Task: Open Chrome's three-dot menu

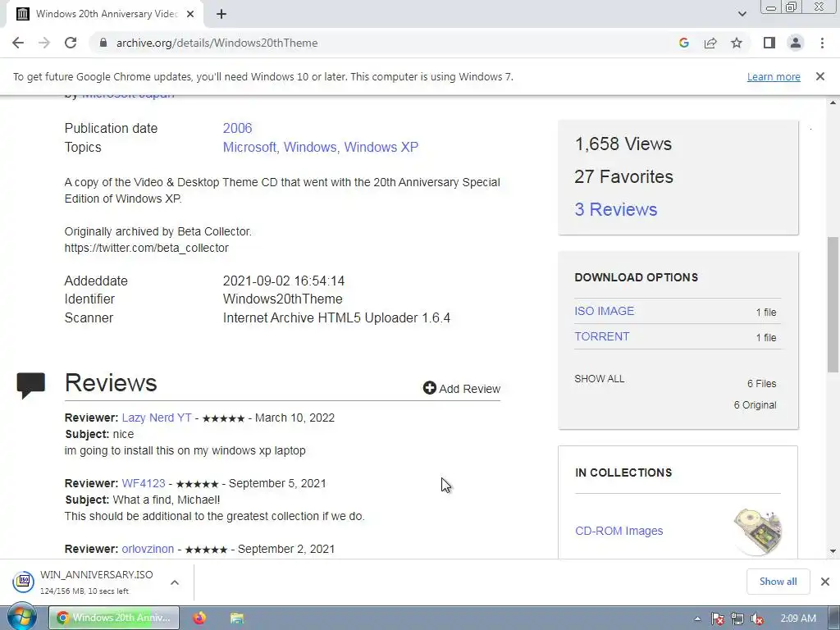Action: click(x=822, y=43)
